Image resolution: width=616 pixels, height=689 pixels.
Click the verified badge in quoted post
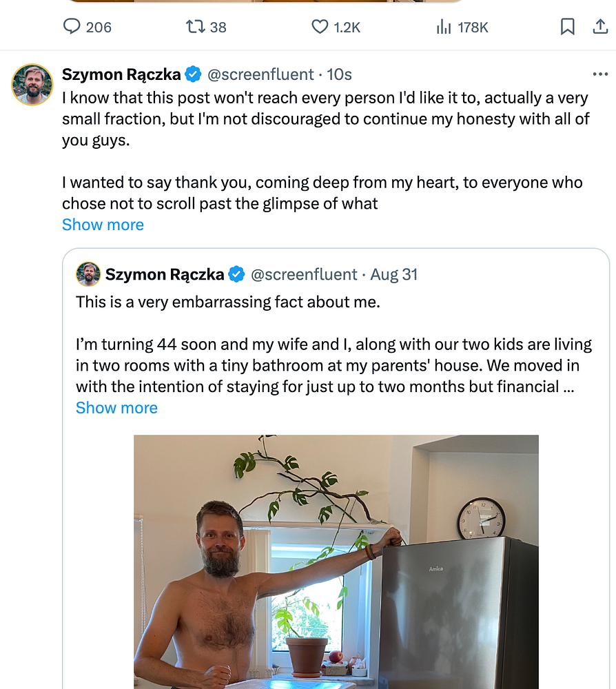pyautogui.click(x=236, y=274)
